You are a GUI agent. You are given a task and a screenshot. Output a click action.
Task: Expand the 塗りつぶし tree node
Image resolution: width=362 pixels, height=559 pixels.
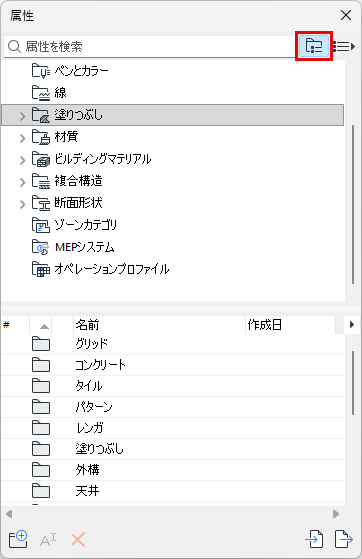[22, 116]
